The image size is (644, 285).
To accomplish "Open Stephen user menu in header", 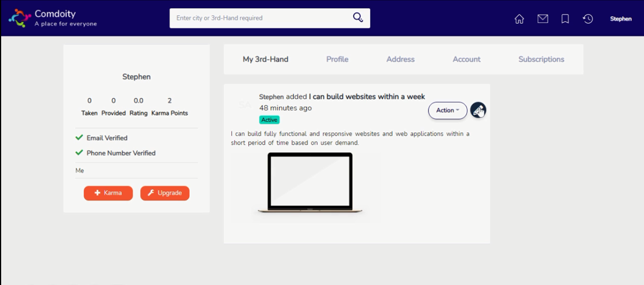I will coord(620,19).
